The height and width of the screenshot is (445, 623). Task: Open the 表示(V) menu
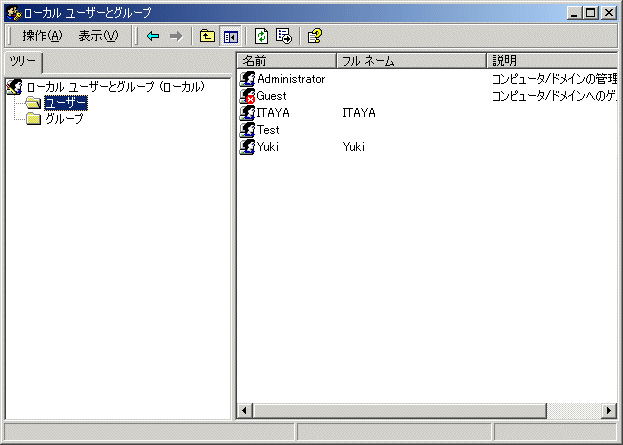point(98,36)
